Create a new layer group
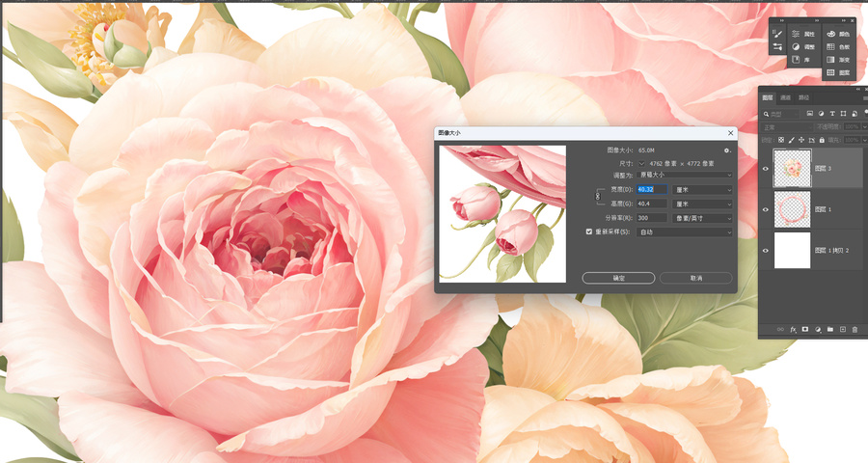This screenshot has width=868, height=463. (829, 330)
